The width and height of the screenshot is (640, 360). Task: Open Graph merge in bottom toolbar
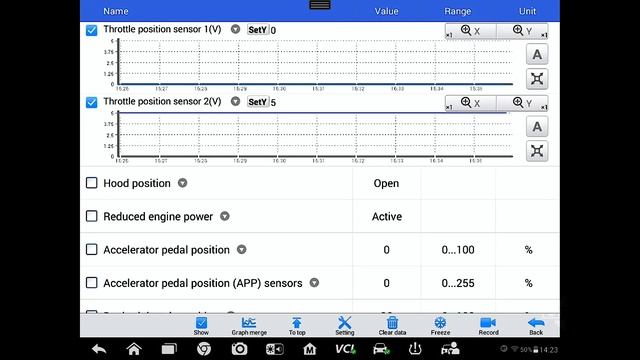click(x=249, y=326)
